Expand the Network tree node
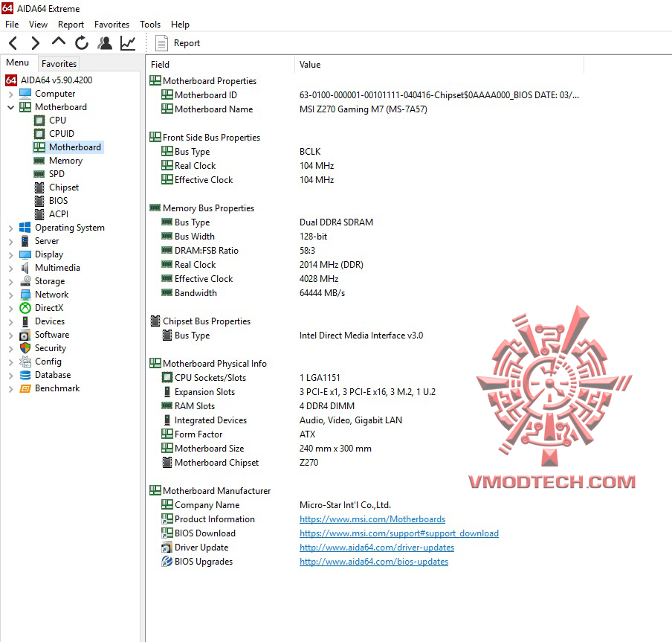Viewport: 672px width, 642px height. coord(10,295)
